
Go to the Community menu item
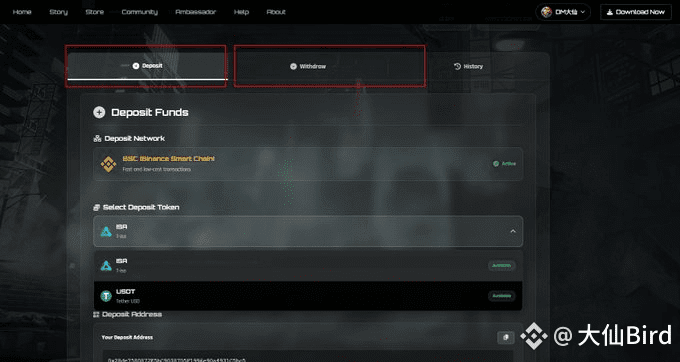pyautogui.click(x=140, y=12)
